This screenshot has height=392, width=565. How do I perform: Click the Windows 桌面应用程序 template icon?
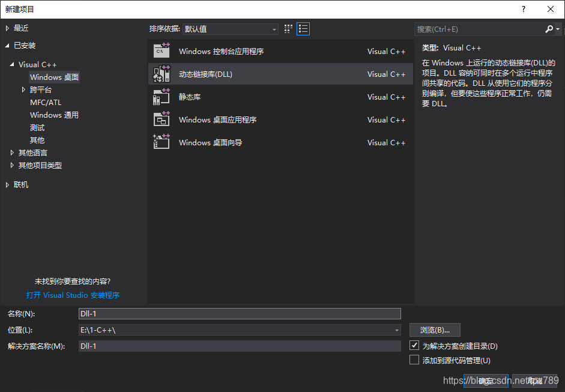[162, 119]
